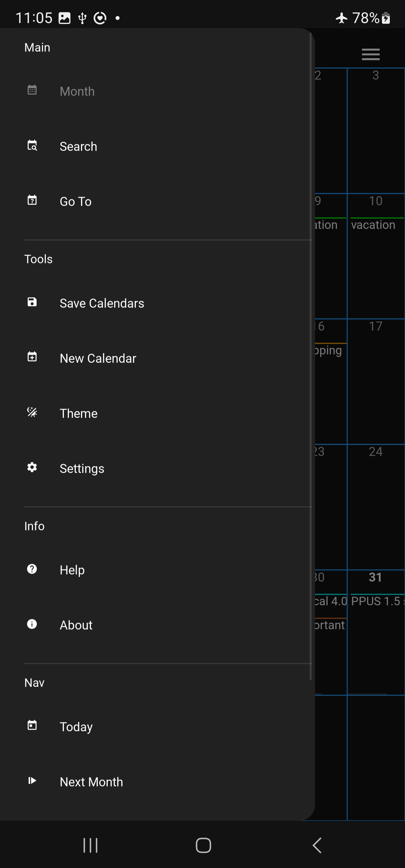Screen dimensions: 405x868
Task: Open the PPUS 1.5 event on day 31
Action: pyautogui.click(x=376, y=601)
